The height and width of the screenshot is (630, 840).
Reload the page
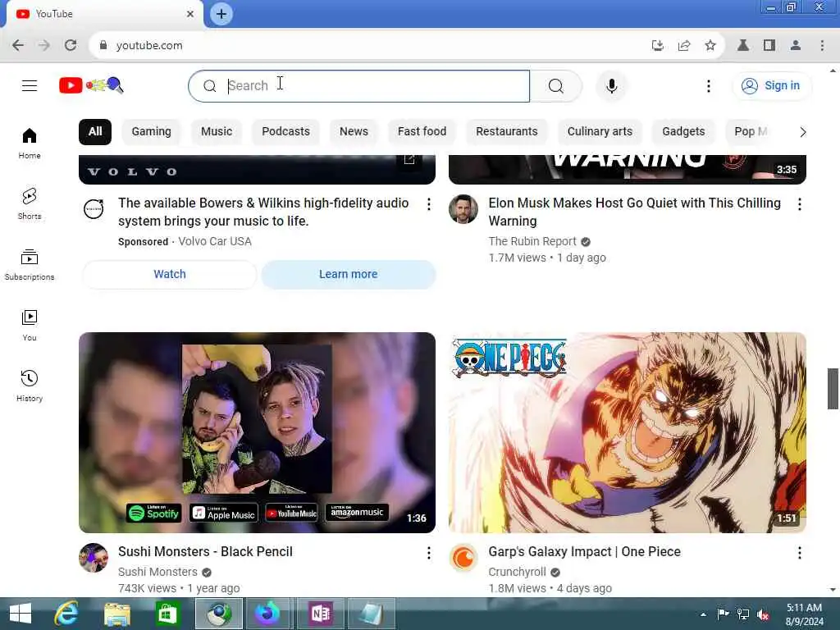[71, 46]
